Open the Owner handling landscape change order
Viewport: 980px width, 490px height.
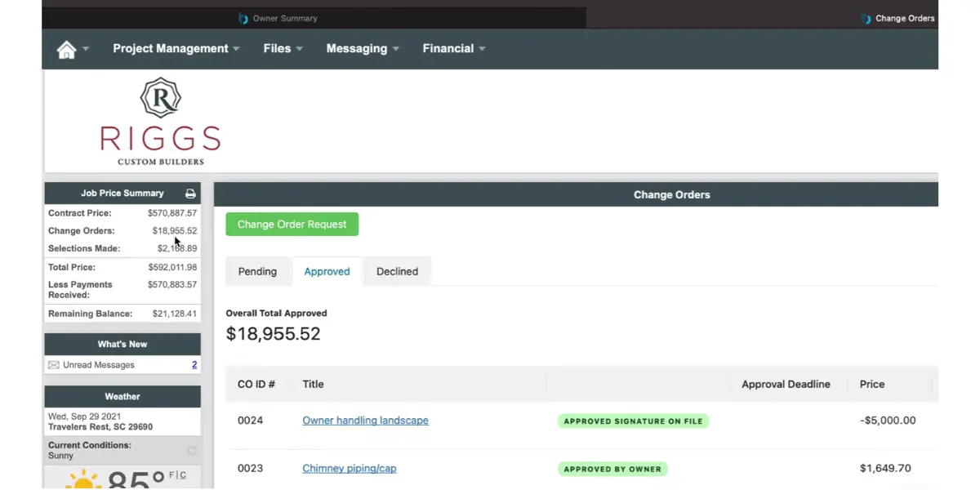pyautogui.click(x=365, y=421)
